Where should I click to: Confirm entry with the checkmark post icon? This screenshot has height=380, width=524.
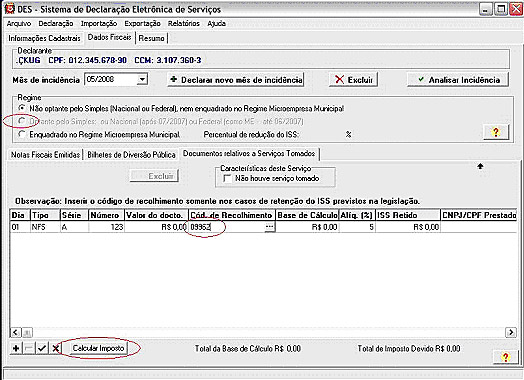click(42, 348)
